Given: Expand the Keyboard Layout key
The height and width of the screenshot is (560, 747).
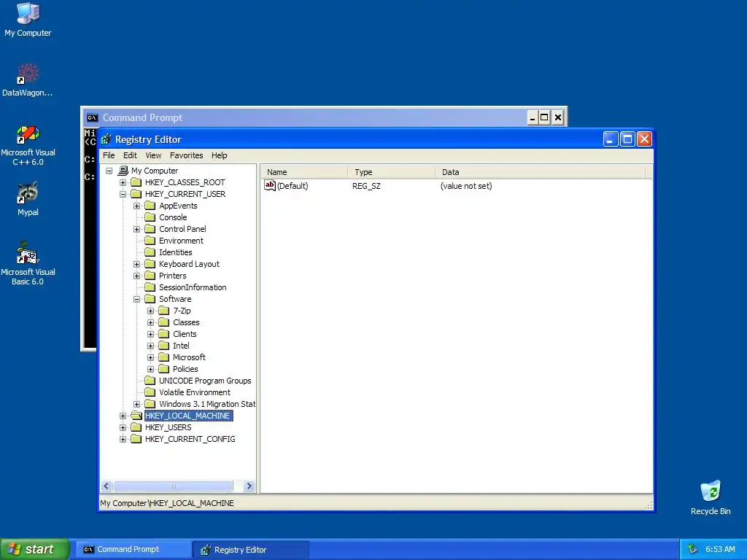Looking at the screenshot, I should pyautogui.click(x=136, y=264).
